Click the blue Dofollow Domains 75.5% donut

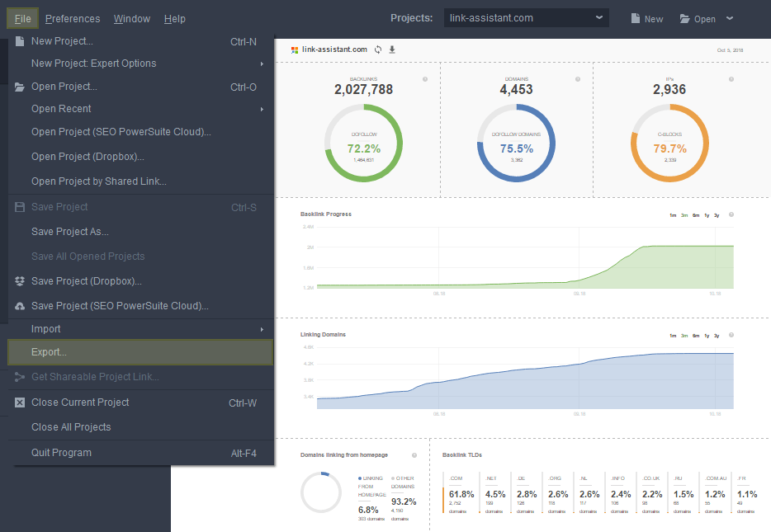(x=516, y=143)
